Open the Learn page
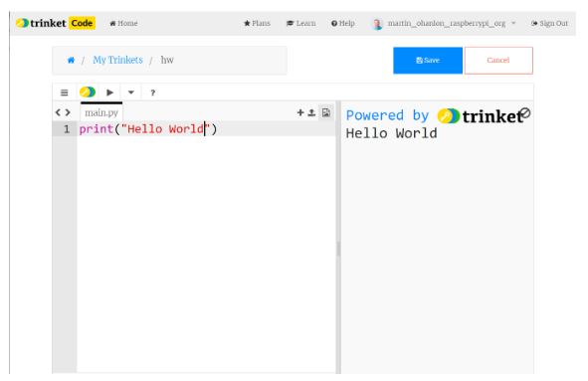The width and height of the screenshot is (588, 381). [301, 23]
